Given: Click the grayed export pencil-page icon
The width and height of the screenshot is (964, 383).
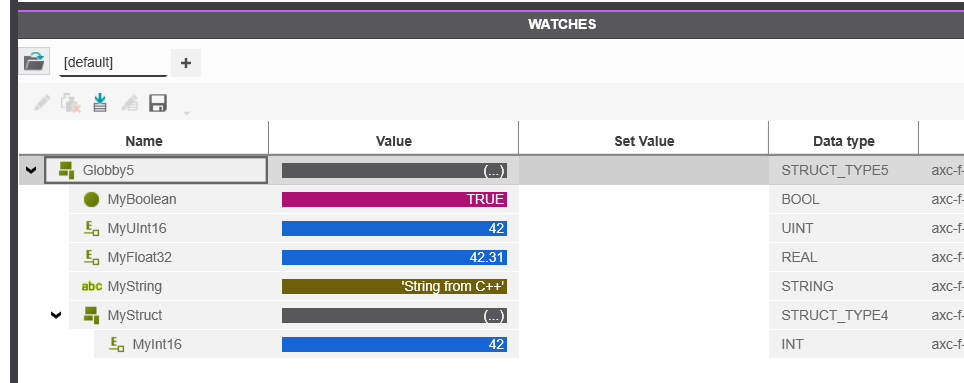Looking at the screenshot, I should tap(129, 103).
